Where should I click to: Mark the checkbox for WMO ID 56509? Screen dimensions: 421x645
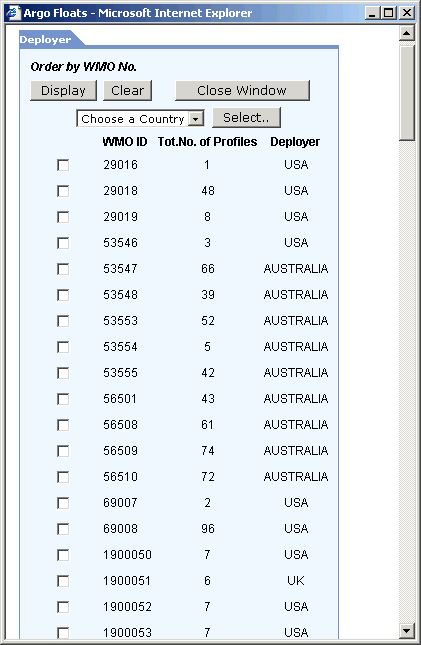pos(63,451)
